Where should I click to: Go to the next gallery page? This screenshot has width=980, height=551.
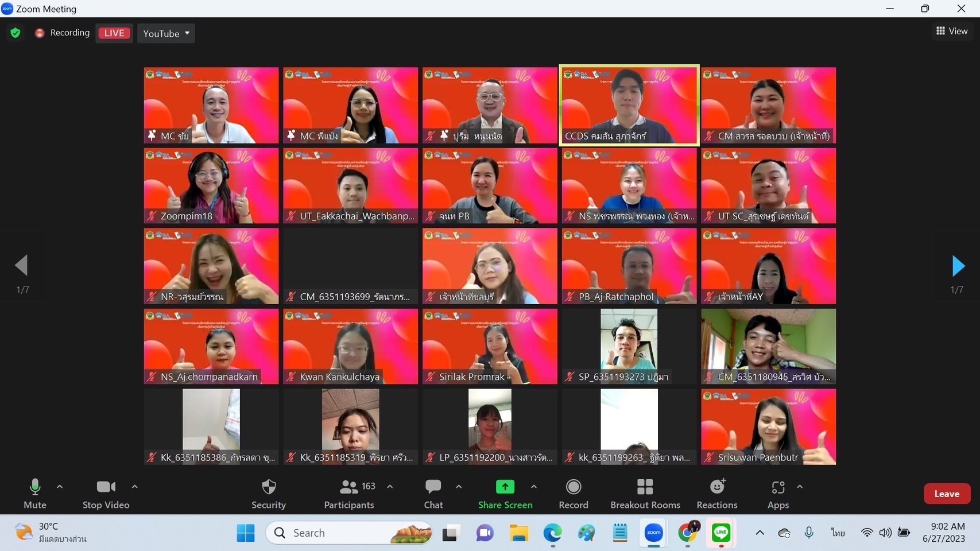958,266
